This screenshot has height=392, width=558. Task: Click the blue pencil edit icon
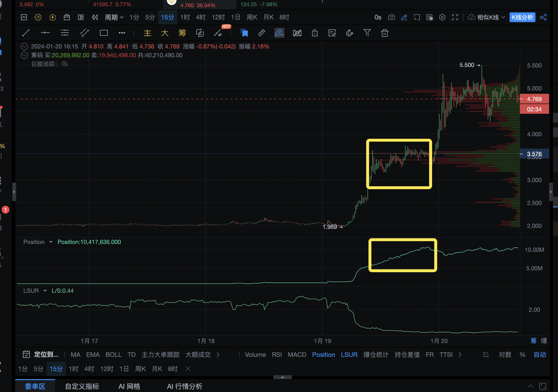pos(404,17)
